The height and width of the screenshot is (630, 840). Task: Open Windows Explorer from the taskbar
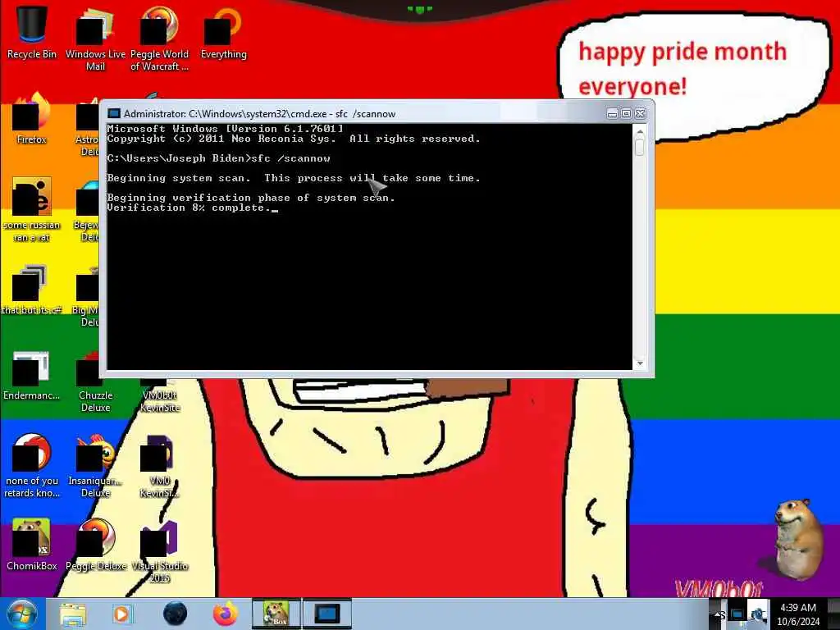coord(73,614)
